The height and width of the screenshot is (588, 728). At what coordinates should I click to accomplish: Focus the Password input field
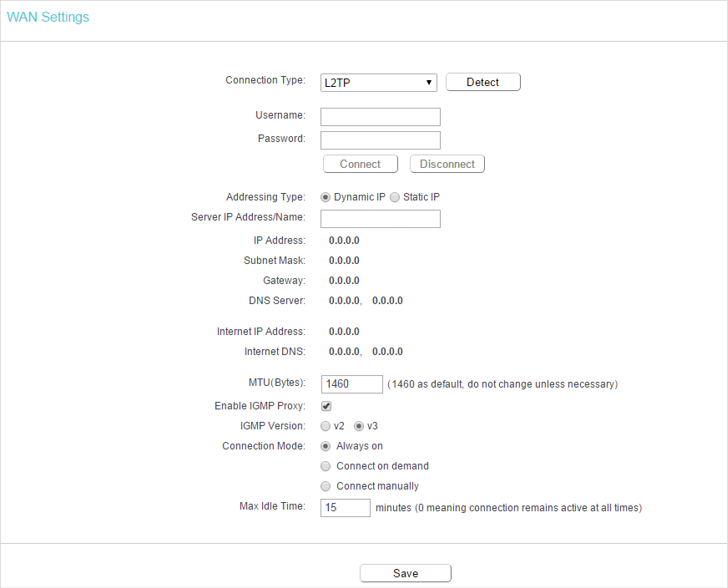click(x=380, y=140)
